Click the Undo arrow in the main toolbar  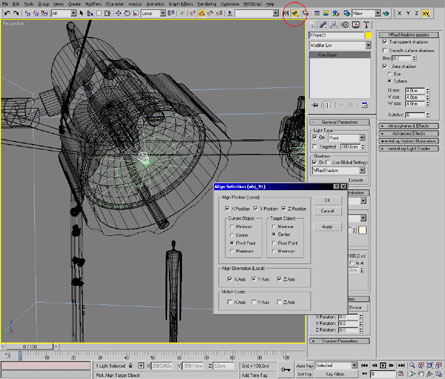click(x=7, y=13)
